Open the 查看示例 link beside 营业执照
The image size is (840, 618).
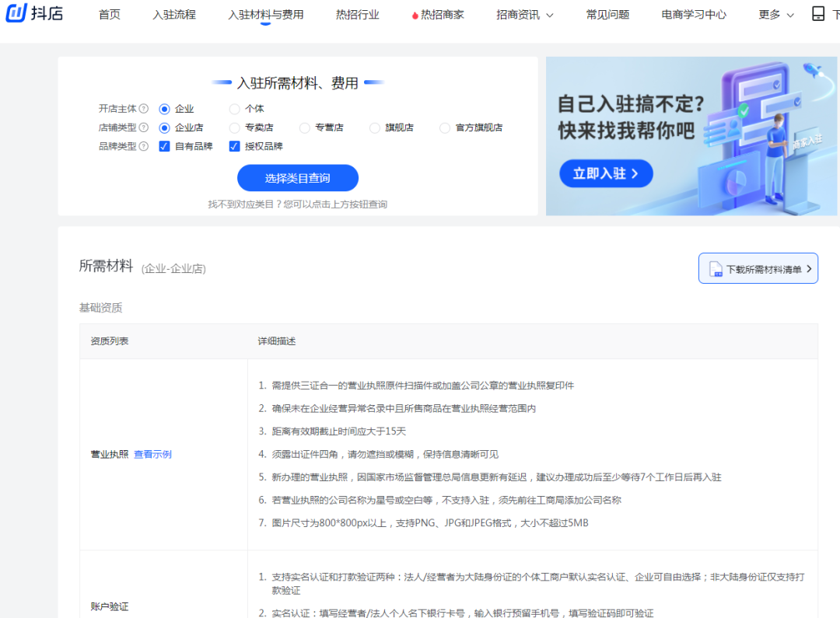(152, 454)
